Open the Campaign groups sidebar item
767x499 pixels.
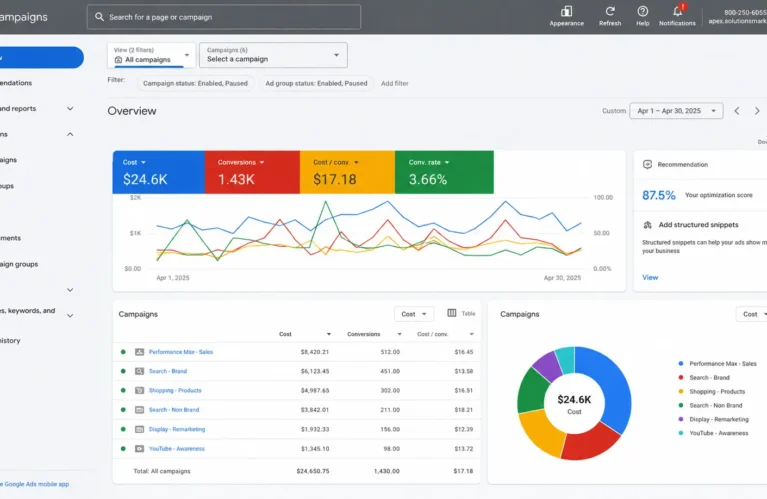19,264
